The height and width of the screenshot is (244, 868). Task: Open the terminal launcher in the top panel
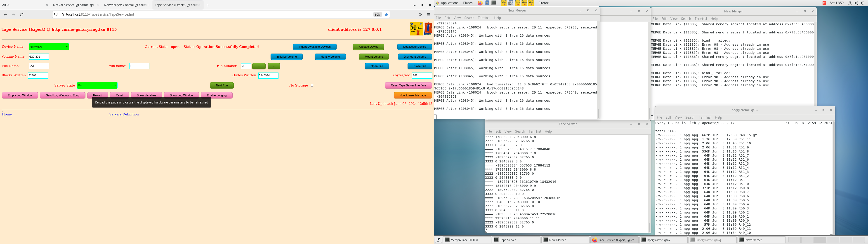pyautogui.click(x=494, y=3)
